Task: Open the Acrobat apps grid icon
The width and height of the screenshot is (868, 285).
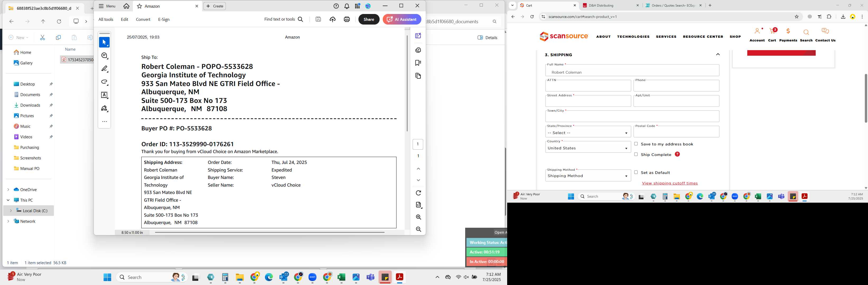Action: (x=357, y=6)
